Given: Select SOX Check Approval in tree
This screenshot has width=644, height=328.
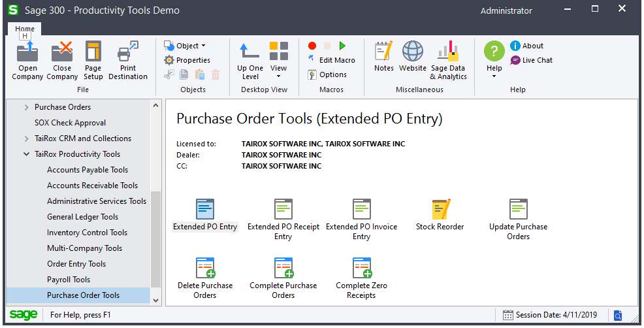Looking at the screenshot, I should (71, 122).
